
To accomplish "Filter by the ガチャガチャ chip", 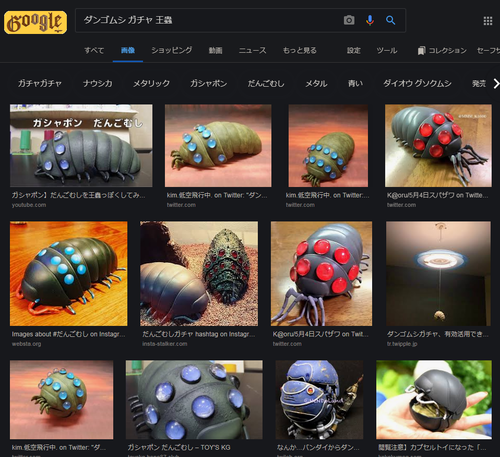I will [40, 83].
